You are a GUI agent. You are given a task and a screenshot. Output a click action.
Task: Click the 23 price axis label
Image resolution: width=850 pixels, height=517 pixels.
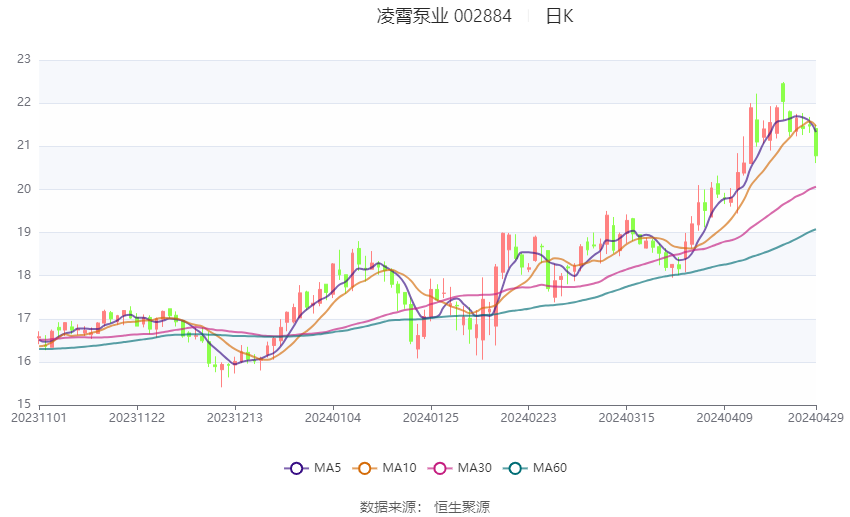click(x=24, y=59)
